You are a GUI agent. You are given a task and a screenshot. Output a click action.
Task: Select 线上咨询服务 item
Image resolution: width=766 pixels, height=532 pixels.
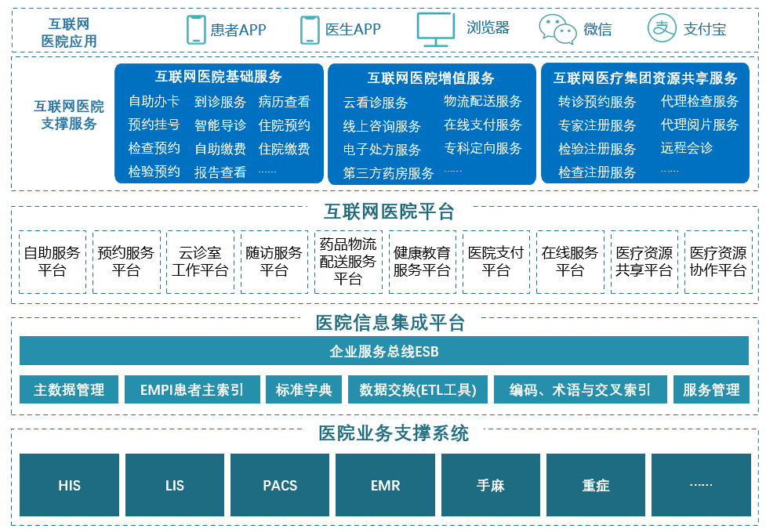pyautogui.click(x=382, y=126)
